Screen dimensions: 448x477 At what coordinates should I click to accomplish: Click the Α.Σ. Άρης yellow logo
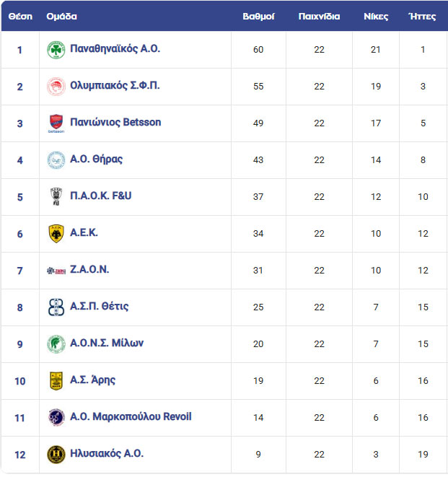(x=56, y=381)
